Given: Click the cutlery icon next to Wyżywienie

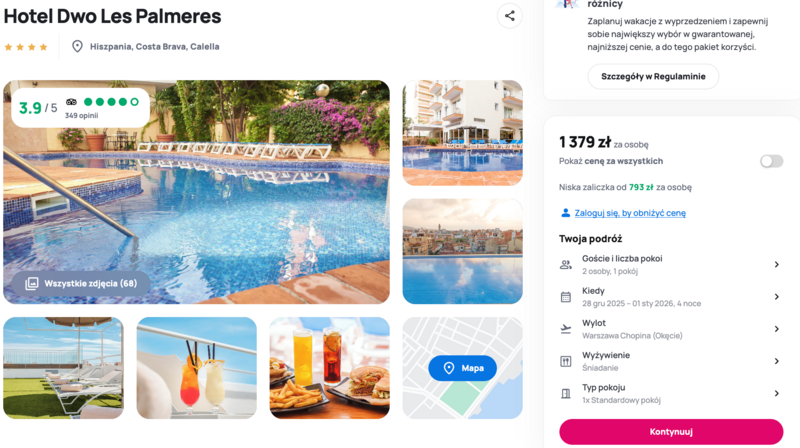Looking at the screenshot, I should coord(566,361).
